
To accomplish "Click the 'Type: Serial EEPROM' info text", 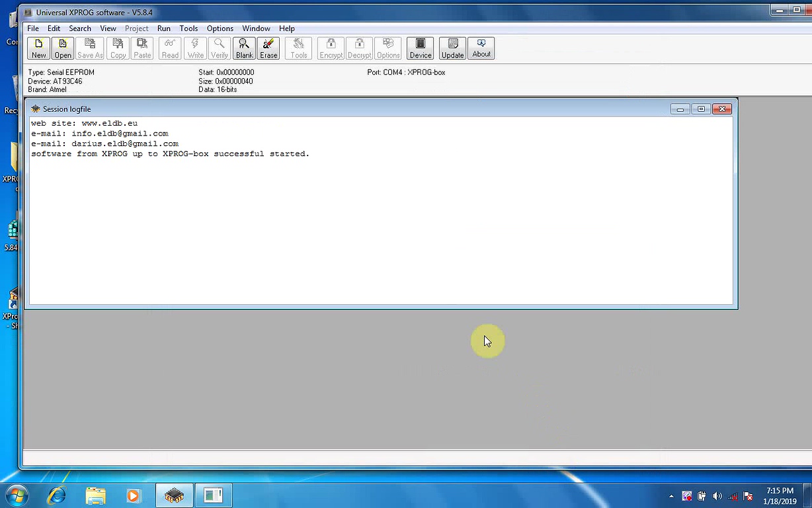I will [61, 72].
